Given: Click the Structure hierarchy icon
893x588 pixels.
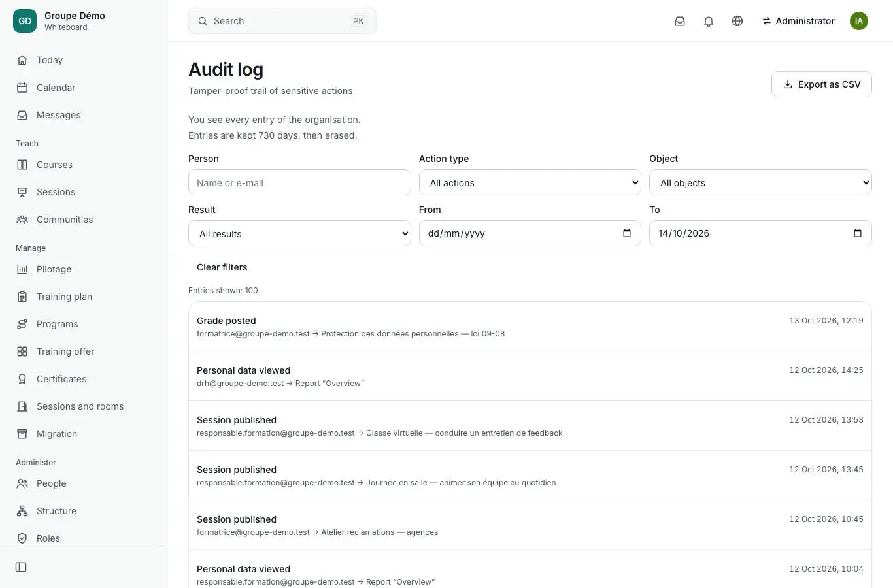Looking at the screenshot, I should pyautogui.click(x=22, y=511).
